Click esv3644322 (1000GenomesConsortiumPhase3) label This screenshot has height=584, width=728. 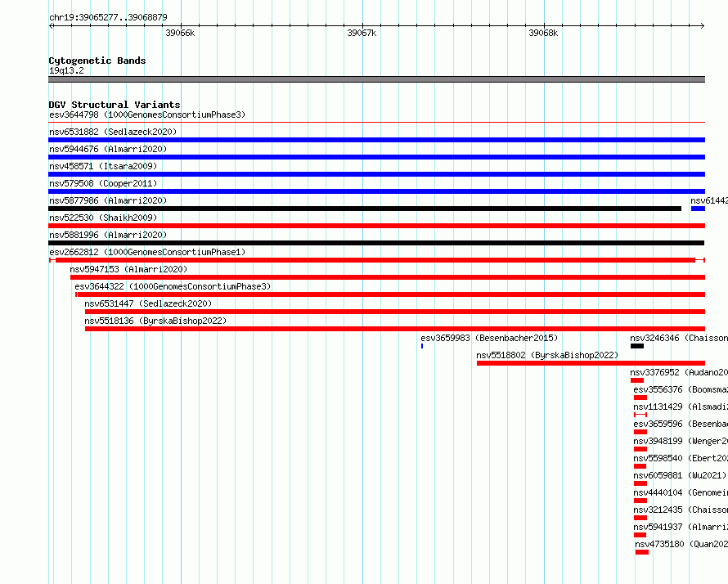[173, 286]
